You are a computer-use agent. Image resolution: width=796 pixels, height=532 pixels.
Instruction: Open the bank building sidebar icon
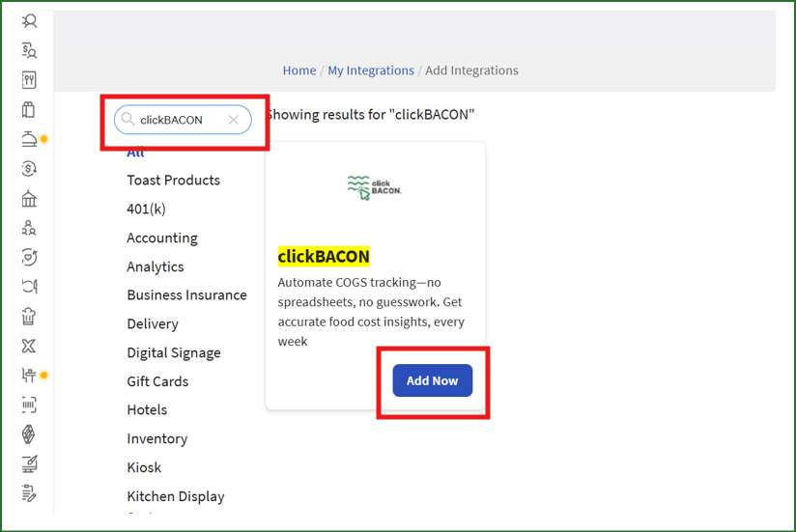[x=29, y=198]
